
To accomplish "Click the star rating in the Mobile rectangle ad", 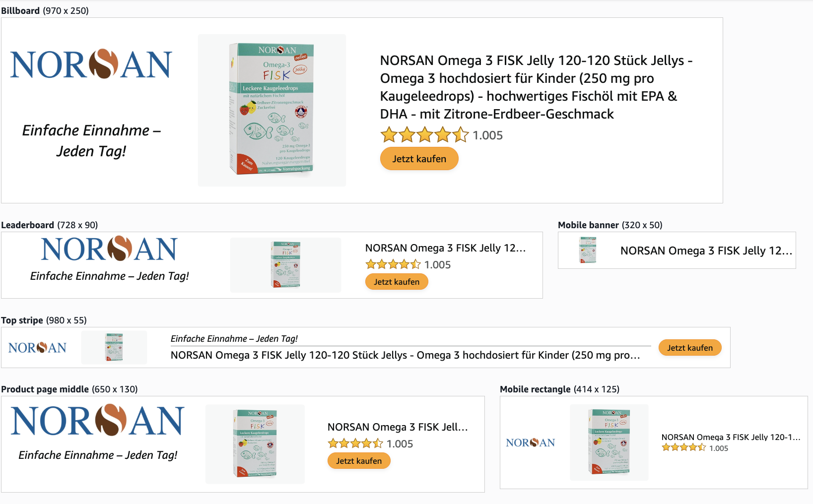I will (683, 447).
